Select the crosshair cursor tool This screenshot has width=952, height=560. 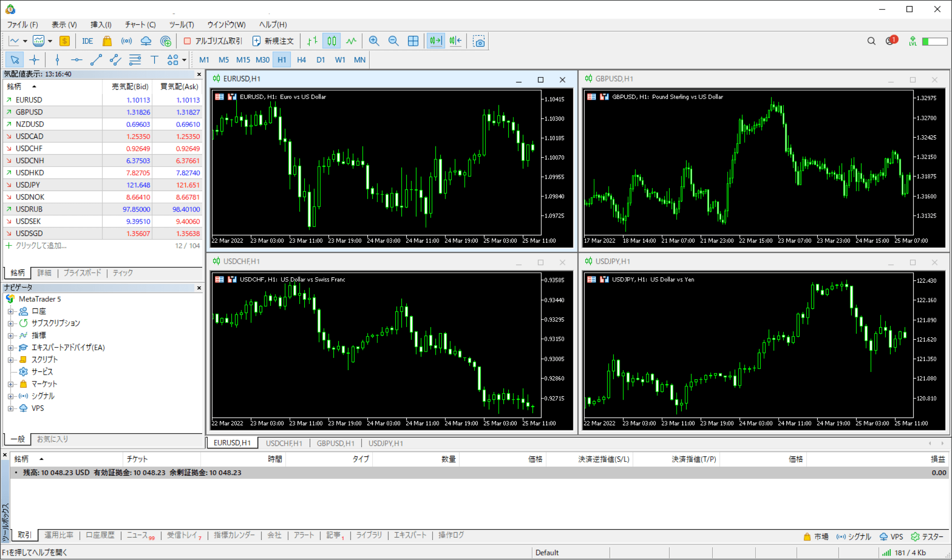click(34, 60)
